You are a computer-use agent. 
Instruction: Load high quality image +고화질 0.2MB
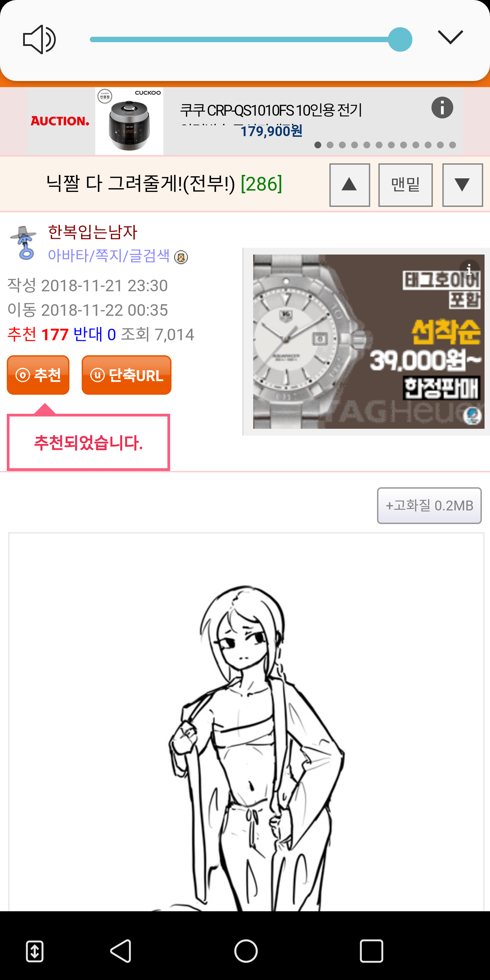[x=429, y=506]
